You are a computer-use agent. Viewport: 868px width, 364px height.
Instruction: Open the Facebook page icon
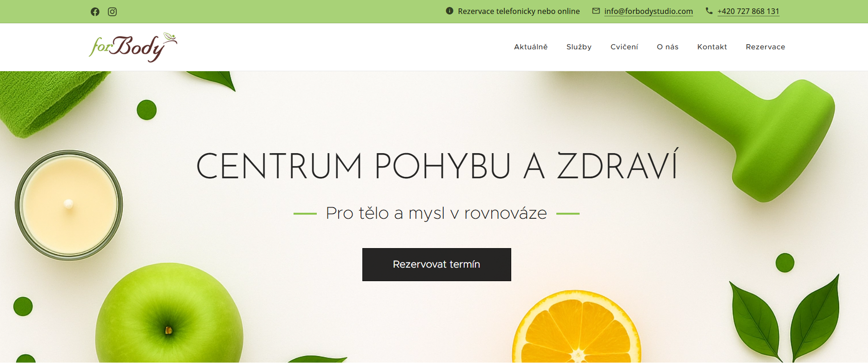click(x=95, y=12)
